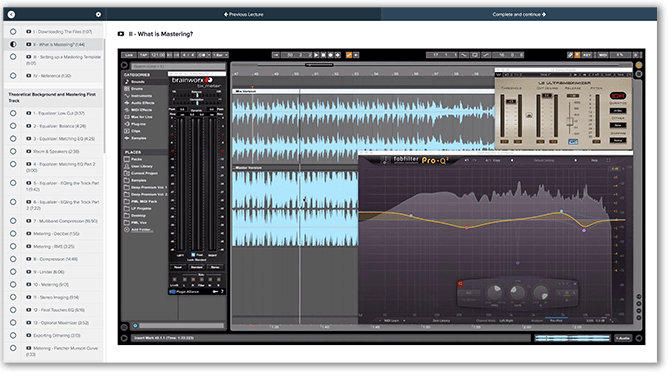The image size is (672, 378).
Task: Open the Quantize bit depth selector in L2
Action: (618, 111)
